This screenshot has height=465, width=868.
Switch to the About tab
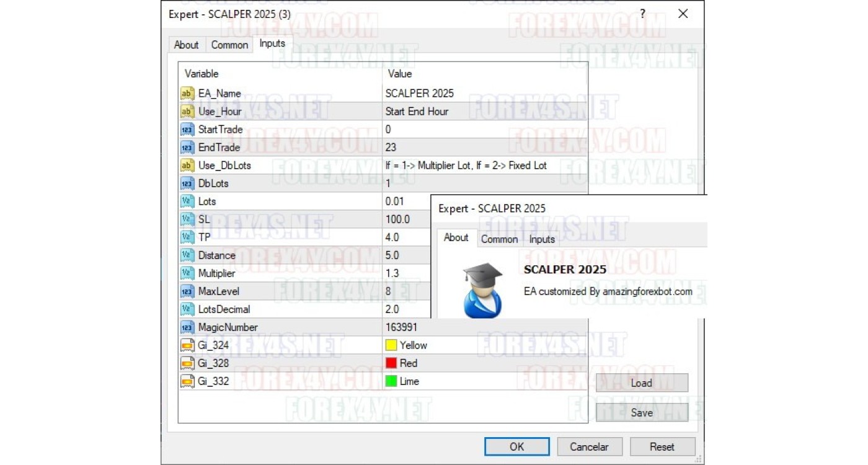tap(186, 45)
